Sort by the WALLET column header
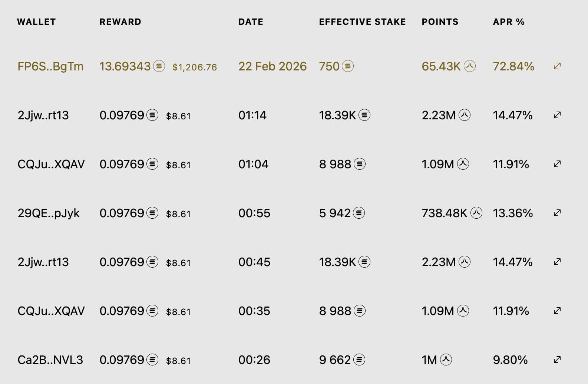This screenshot has height=384, width=588. pyautogui.click(x=36, y=22)
